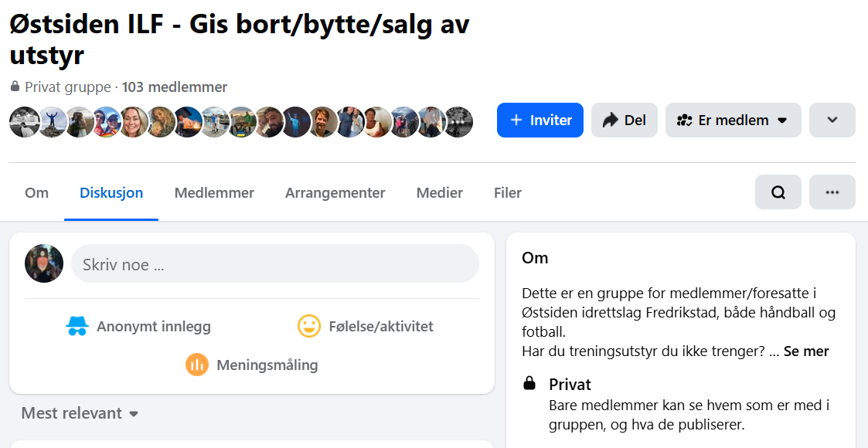Click the search magnifier icon
Viewport: 868px width, 448px height.
click(778, 192)
